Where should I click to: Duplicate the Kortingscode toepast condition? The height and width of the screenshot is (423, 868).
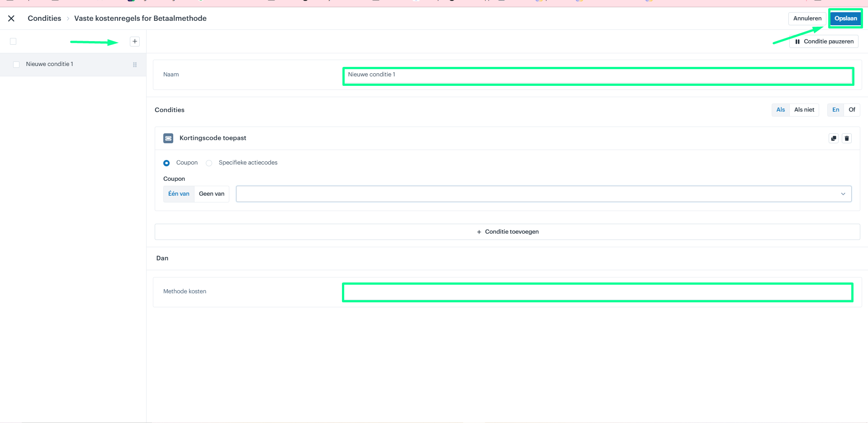(x=834, y=138)
